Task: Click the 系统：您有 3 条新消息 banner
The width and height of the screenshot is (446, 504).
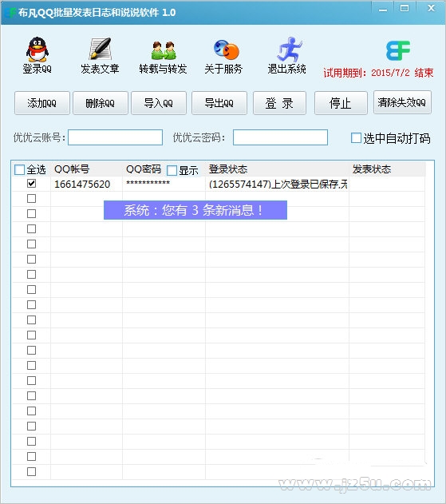Action: click(x=195, y=210)
